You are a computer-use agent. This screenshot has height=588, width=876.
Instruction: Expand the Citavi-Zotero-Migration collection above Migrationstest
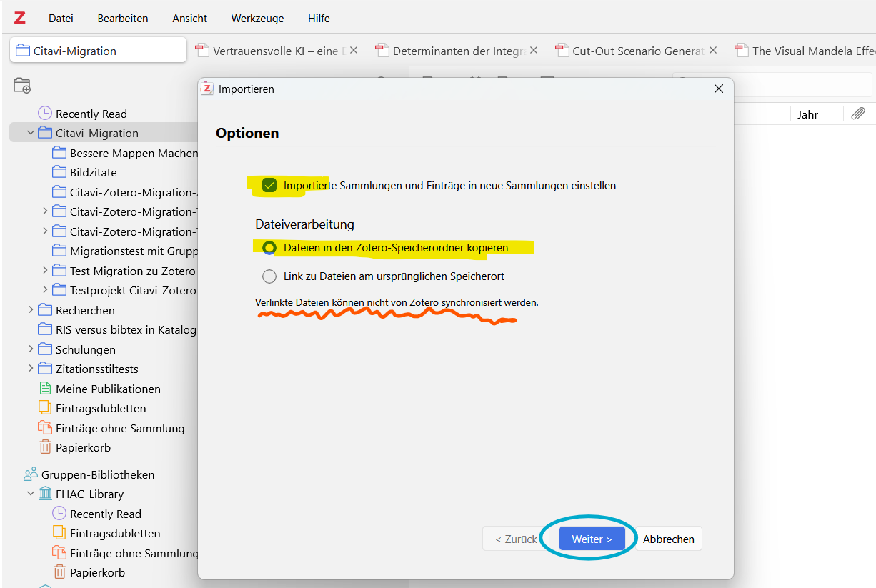click(45, 231)
